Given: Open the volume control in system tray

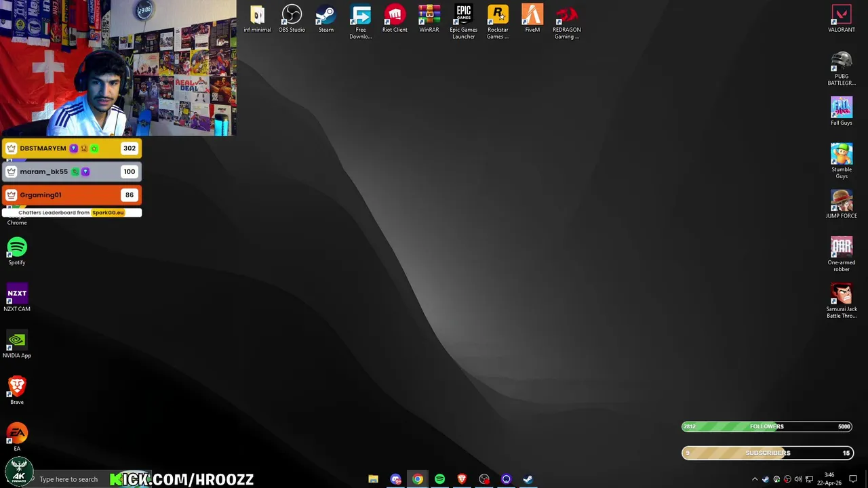Looking at the screenshot, I should (798, 479).
